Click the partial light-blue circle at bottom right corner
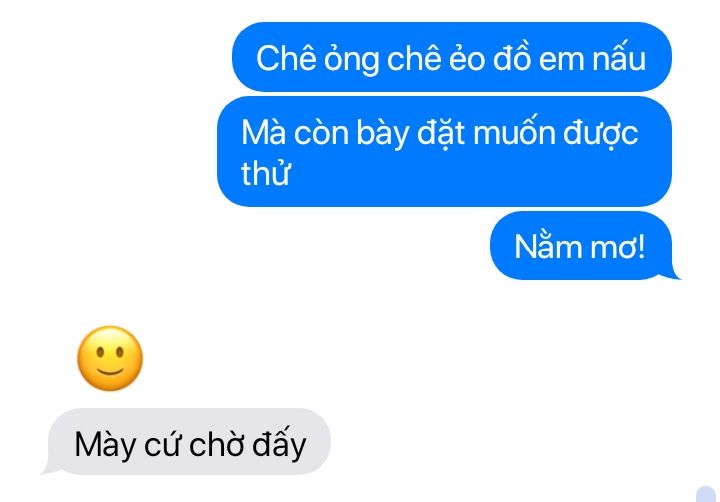 pyautogui.click(x=707, y=495)
